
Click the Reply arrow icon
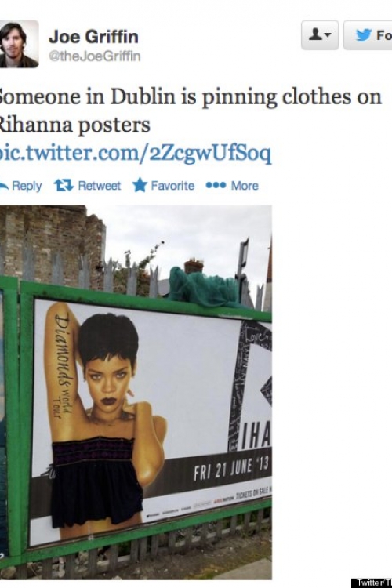[4, 186]
